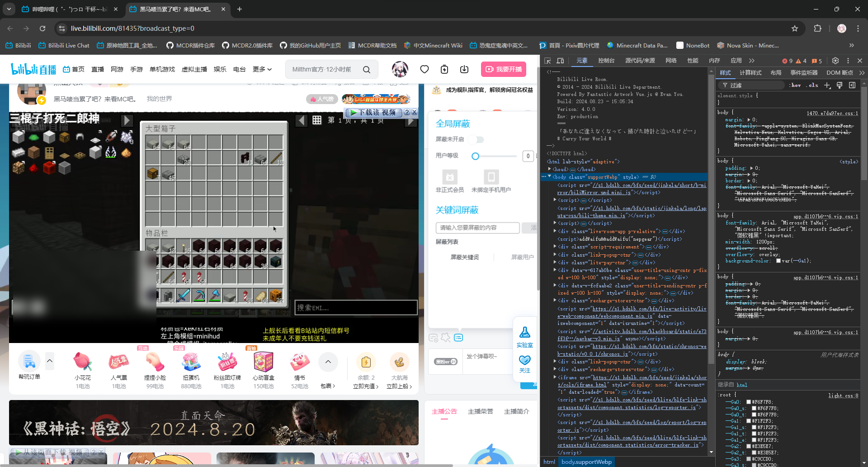
Task: Open DevTools settings gear
Action: point(835,61)
